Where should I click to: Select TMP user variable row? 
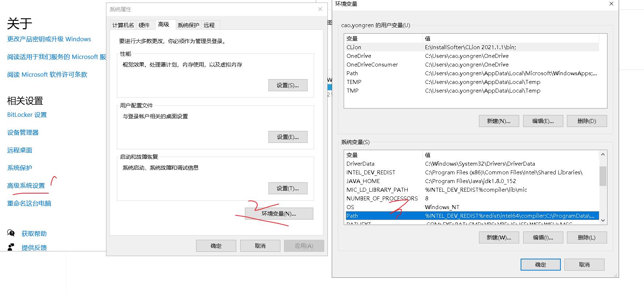(x=472, y=90)
